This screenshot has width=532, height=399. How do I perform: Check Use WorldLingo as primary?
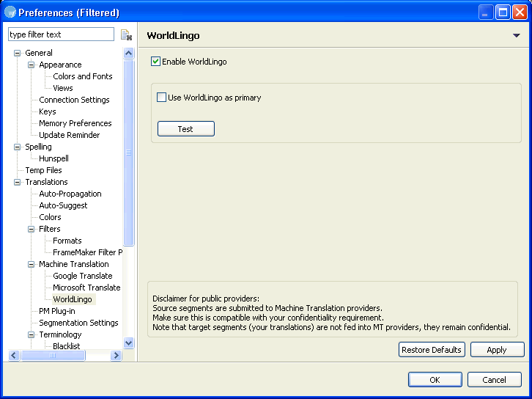click(161, 98)
